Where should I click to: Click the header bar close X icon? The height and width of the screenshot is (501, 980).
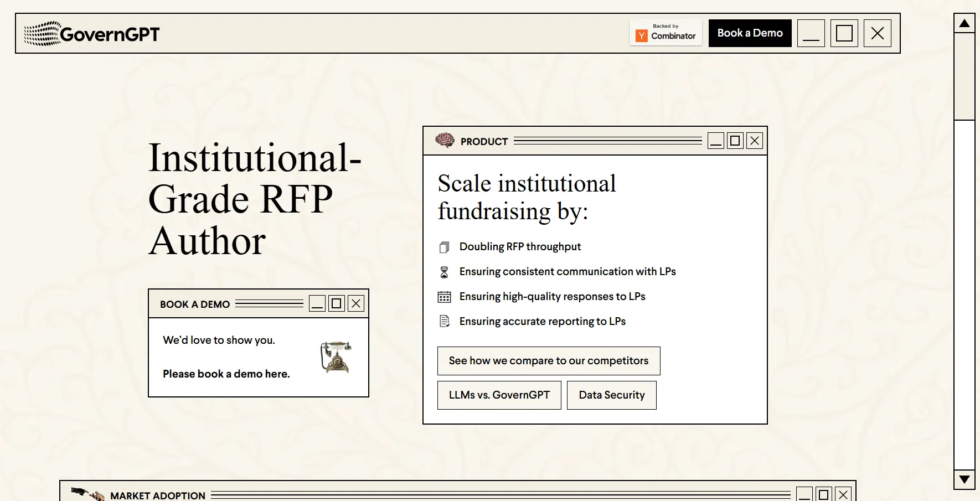[878, 33]
